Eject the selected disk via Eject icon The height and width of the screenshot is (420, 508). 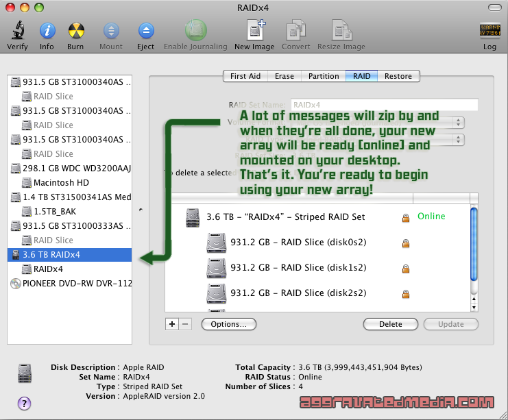[146, 31]
